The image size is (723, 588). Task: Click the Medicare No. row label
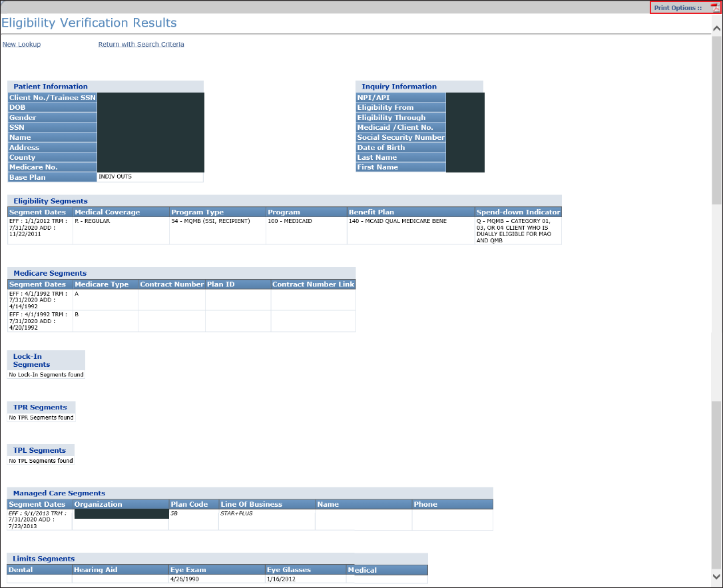point(52,167)
